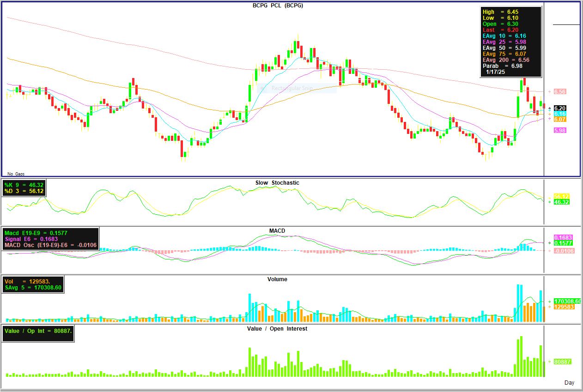583x392 pixels.
Task: Select the Last = 6.20 legend line
Action: pyautogui.click(x=500, y=30)
